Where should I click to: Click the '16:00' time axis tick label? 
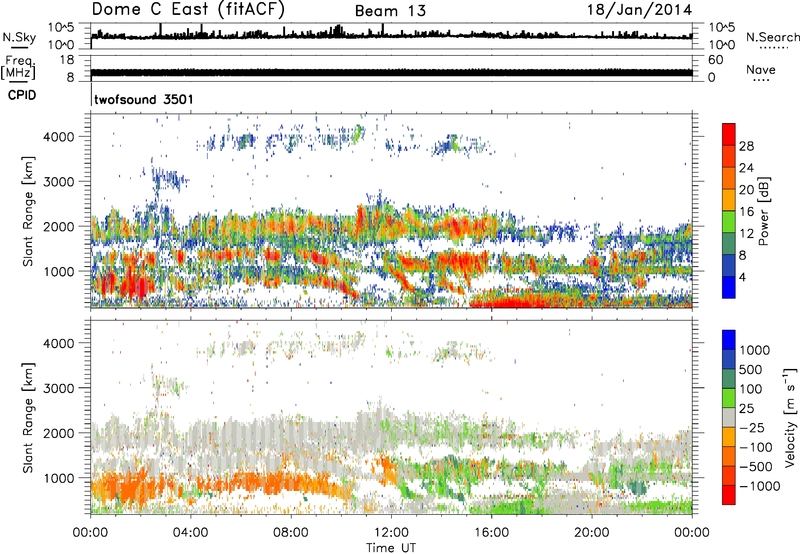click(x=491, y=533)
